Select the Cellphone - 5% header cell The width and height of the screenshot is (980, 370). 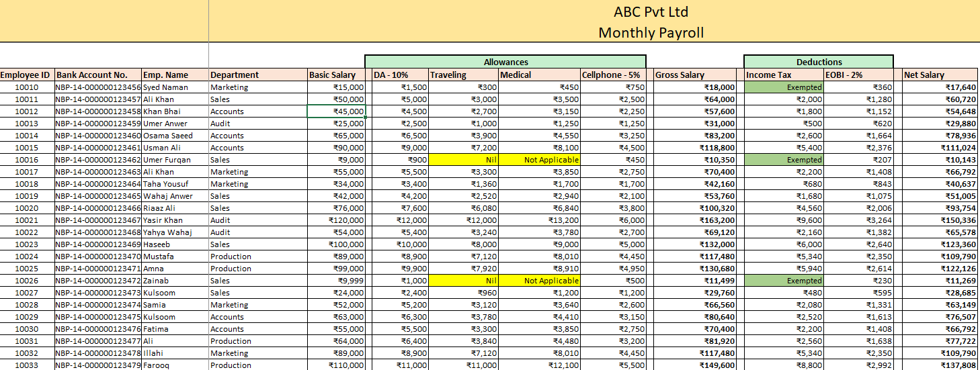click(x=613, y=75)
